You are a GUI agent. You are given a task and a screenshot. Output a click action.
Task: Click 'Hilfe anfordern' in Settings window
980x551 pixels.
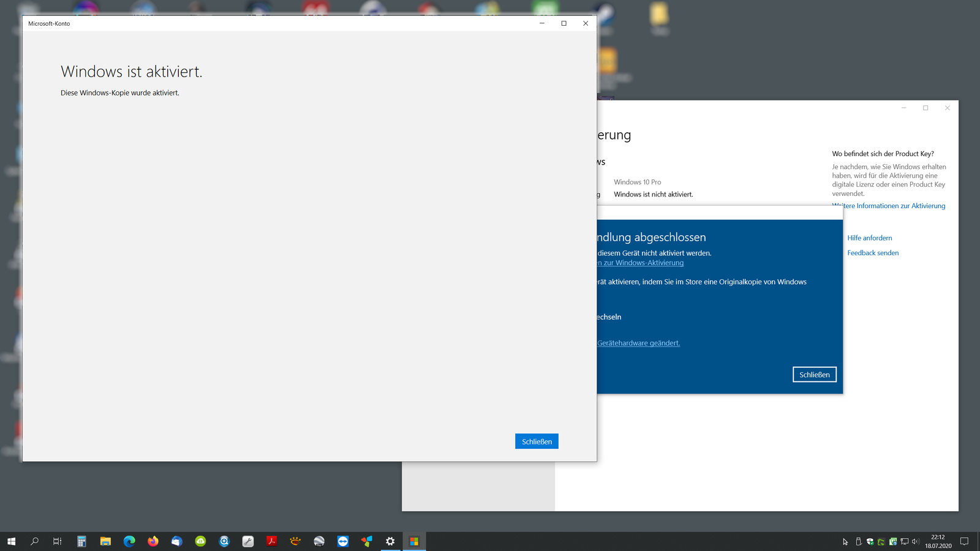pyautogui.click(x=870, y=238)
